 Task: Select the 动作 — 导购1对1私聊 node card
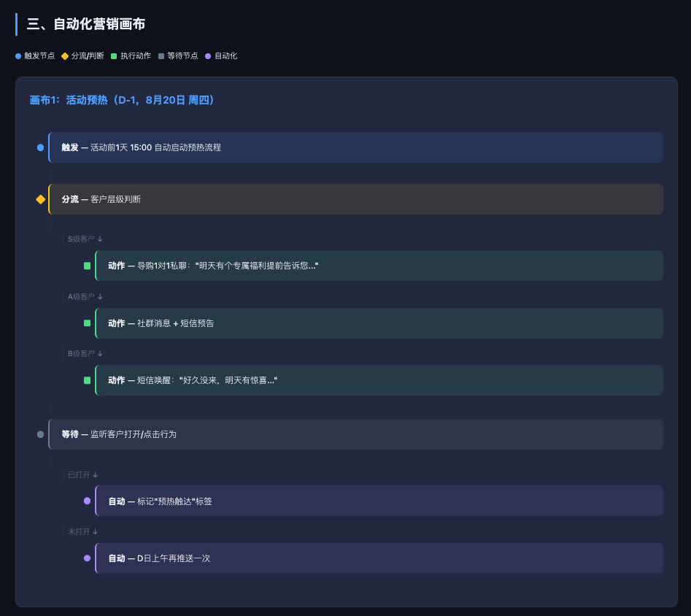click(x=379, y=266)
